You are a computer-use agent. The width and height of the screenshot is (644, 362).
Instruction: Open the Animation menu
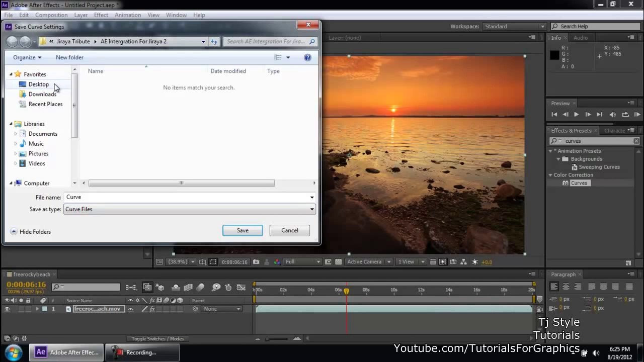pyautogui.click(x=128, y=15)
